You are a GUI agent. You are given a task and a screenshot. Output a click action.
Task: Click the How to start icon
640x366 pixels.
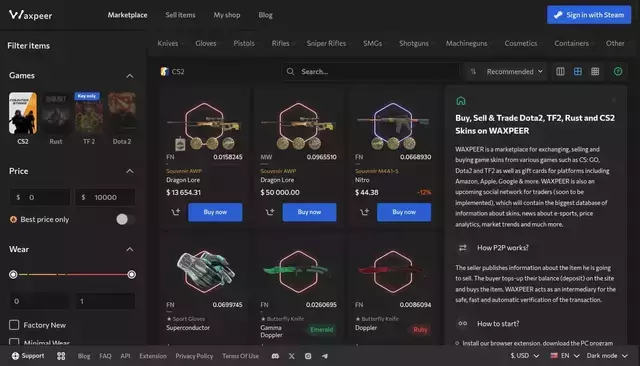(462, 324)
